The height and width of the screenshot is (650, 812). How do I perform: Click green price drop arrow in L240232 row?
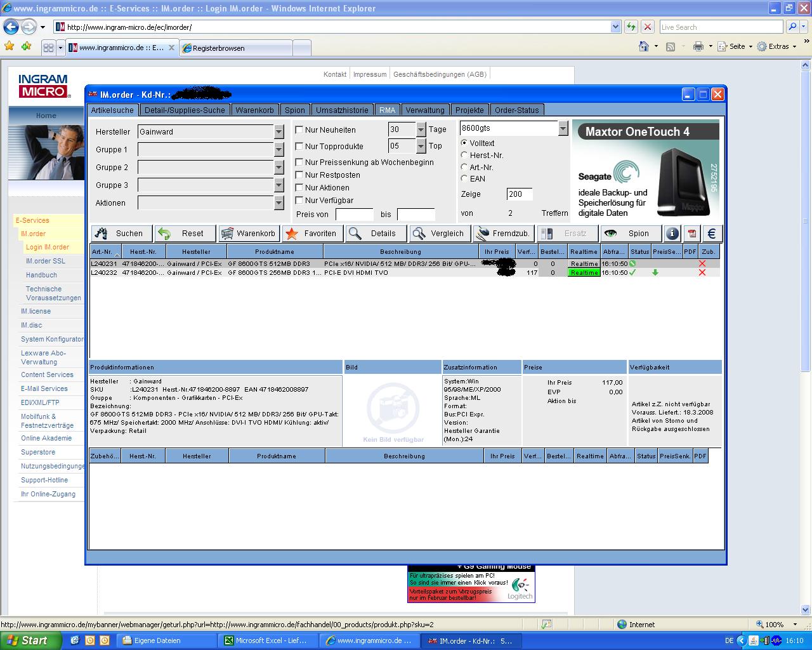pyautogui.click(x=655, y=272)
